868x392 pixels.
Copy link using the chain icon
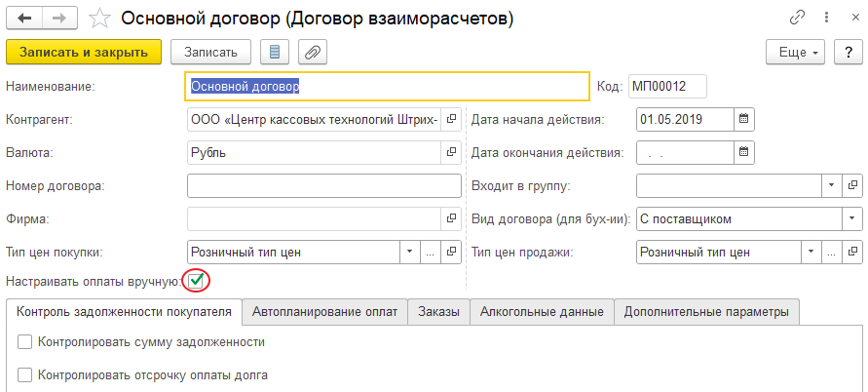pyautogui.click(x=797, y=18)
